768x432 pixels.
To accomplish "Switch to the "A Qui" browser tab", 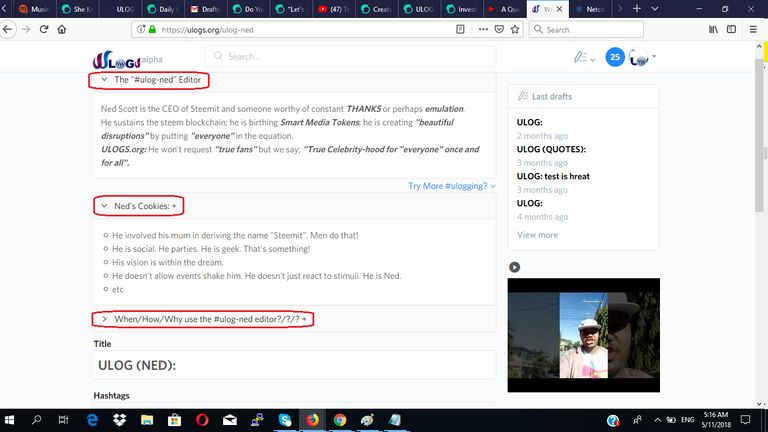I will [504, 9].
